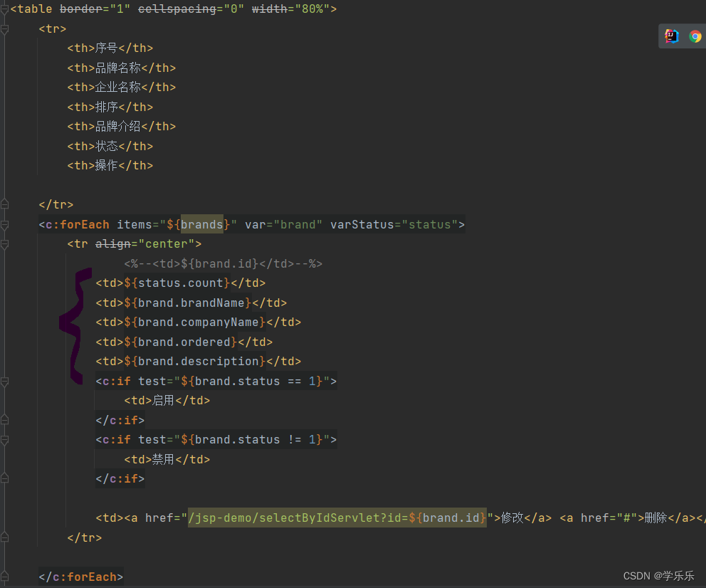Place cursor on highlighted 'brands' variable

(x=201, y=224)
